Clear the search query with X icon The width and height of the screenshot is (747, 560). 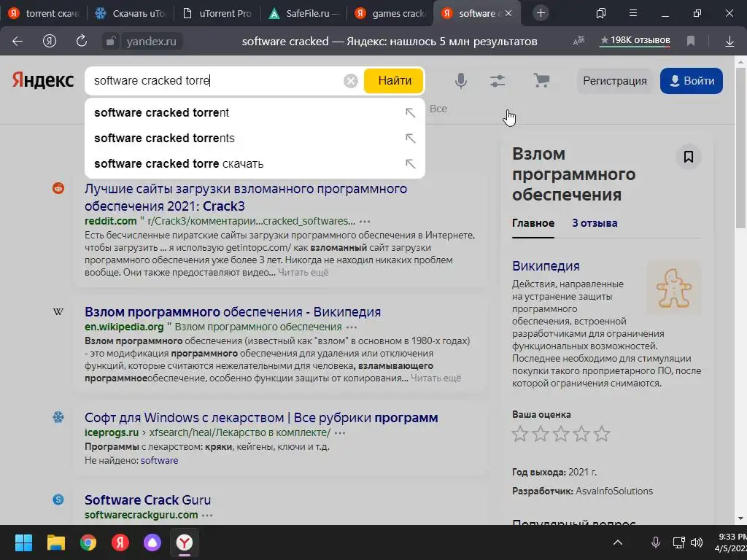click(x=351, y=81)
